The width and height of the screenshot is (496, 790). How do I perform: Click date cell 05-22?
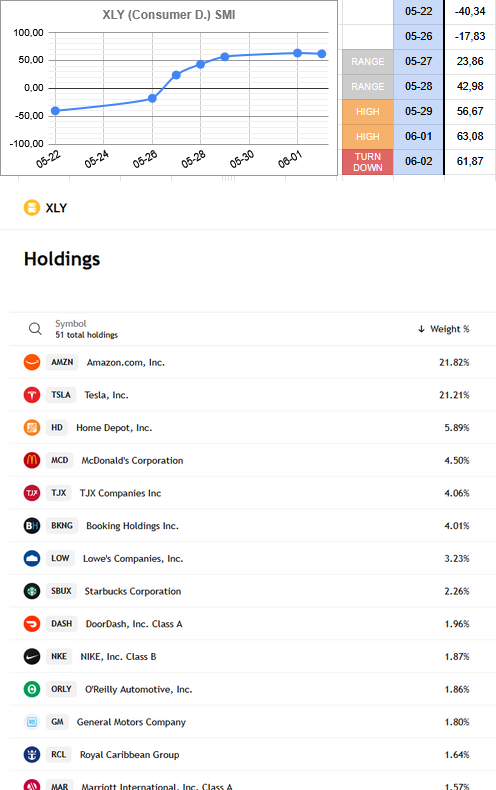click(x=418, y=11)
